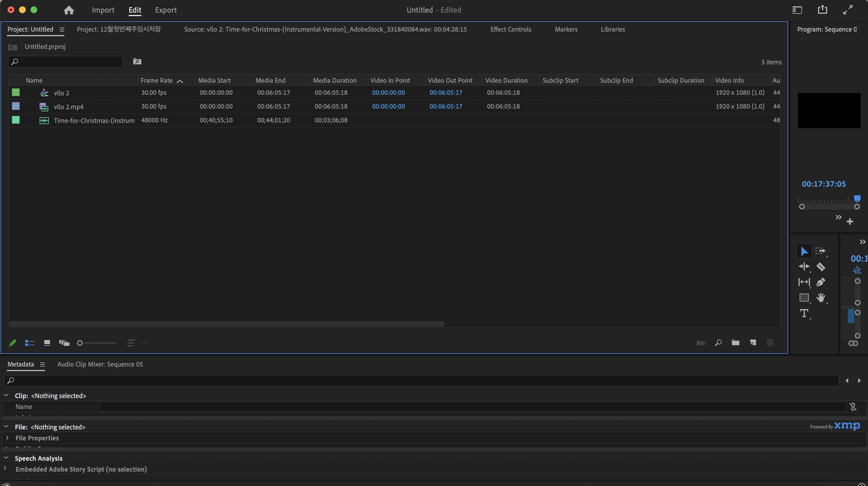Viewport: 868px width, 486px height.
Task: Switch to the Export workspace tab
Action: pos(165,10)
